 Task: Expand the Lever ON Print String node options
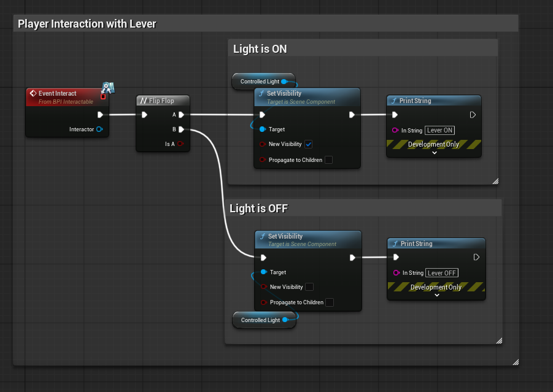pos(434,153)
